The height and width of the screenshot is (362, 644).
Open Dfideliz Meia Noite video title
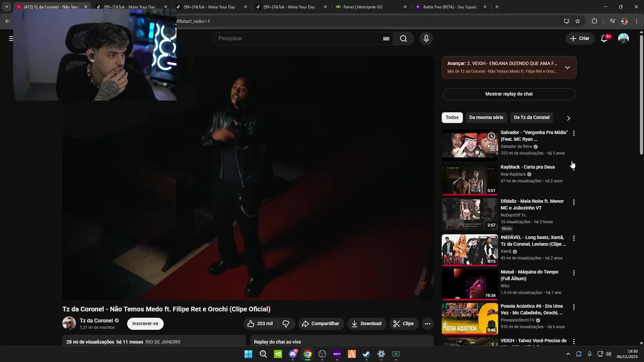pyautogui.click(x=532, y=205)
